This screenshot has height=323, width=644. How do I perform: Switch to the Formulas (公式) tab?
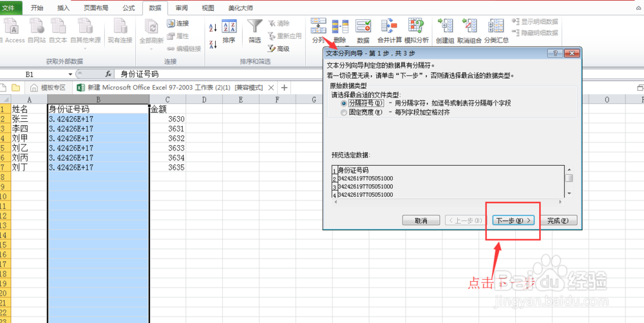(129, 8)
